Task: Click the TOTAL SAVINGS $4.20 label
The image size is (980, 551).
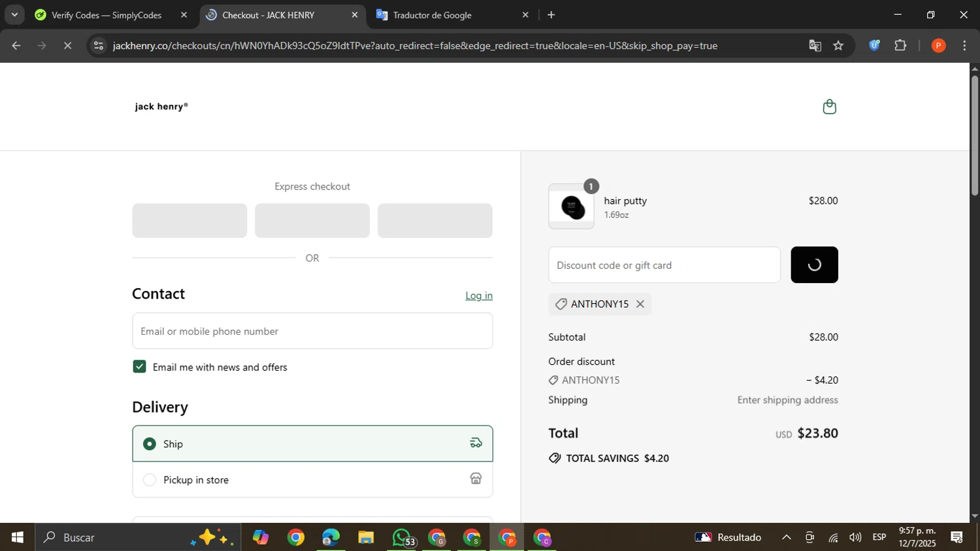Action: [617, 458]
